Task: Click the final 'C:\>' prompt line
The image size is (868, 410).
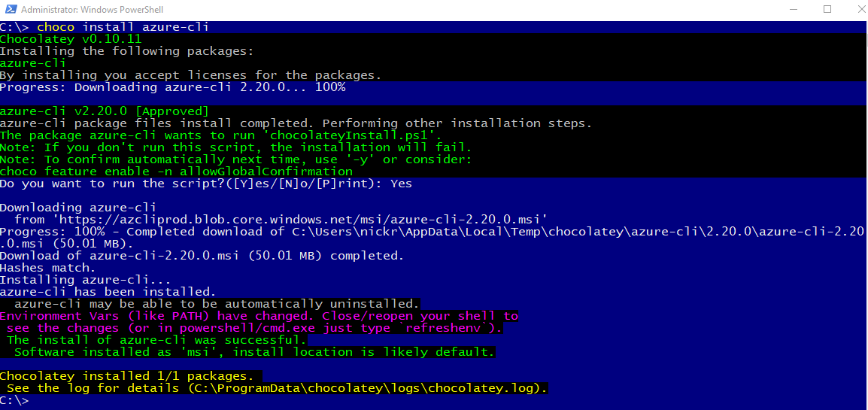Action: tap(15, 400)
